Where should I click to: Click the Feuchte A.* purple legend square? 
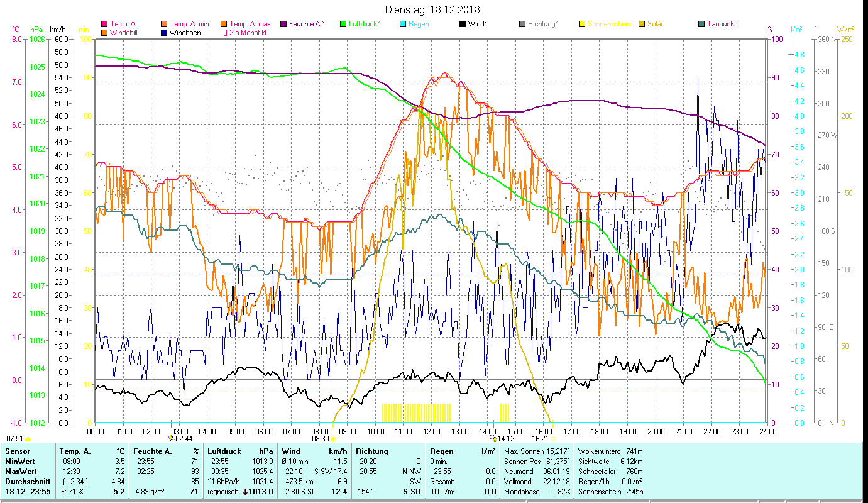(283, 24)
